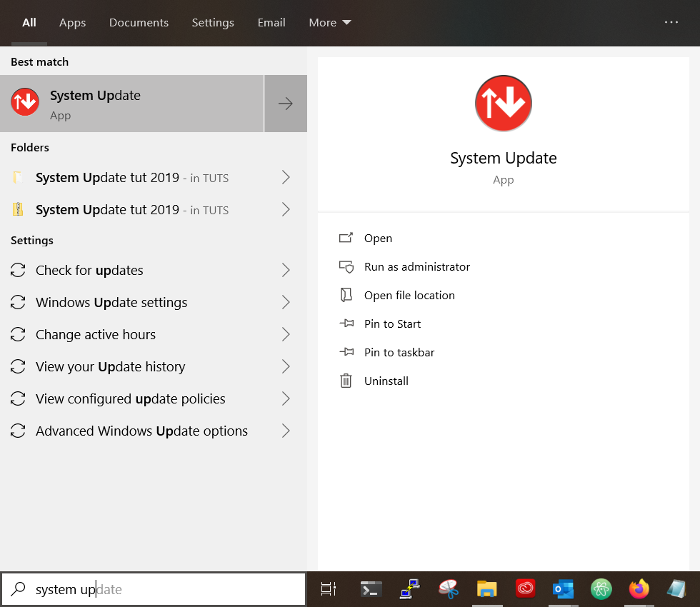Click sync icon beside Advanced Windows Update options
Viewport: 700px width, 607px height.
click(x=18, y=431)
